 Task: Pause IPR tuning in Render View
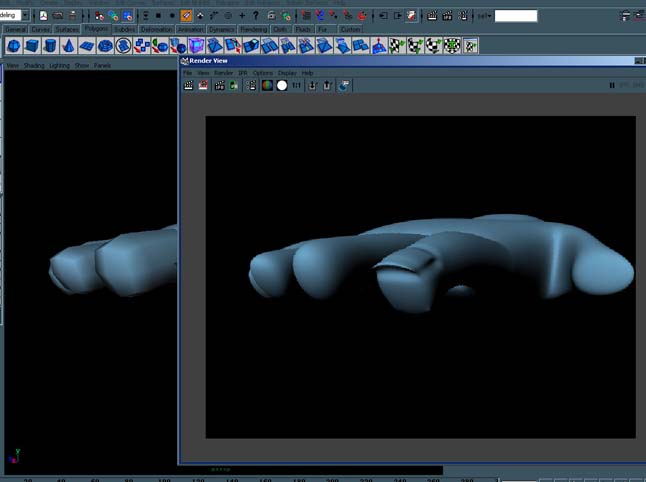coord(612,86)
